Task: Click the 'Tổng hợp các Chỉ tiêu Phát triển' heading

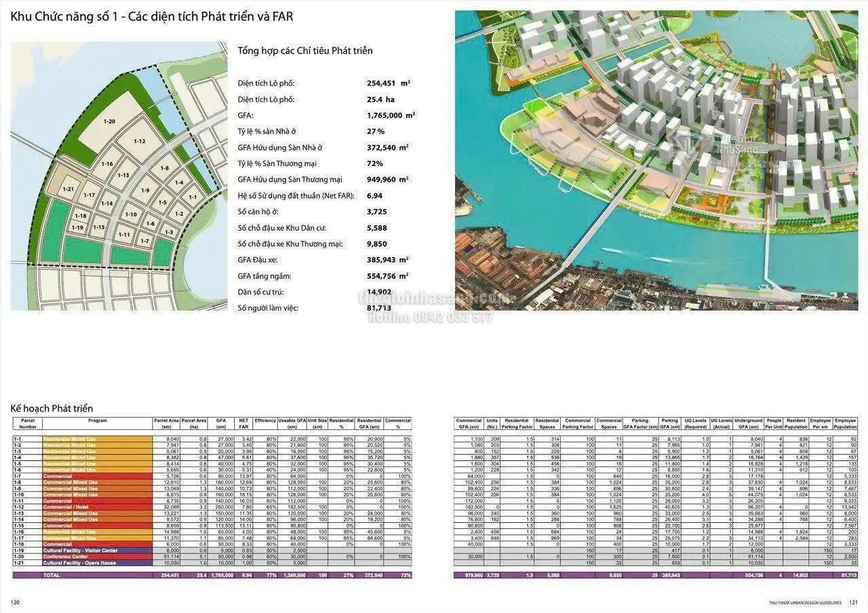Action: [x=304, y=51]
